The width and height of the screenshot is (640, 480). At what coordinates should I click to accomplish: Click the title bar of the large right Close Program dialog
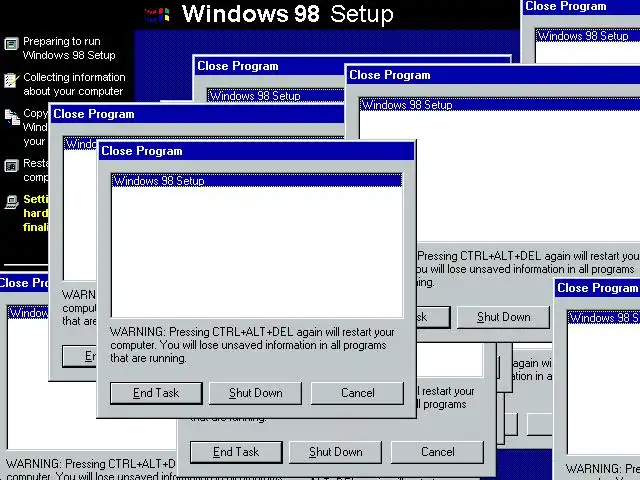click(x=493, y=75)
